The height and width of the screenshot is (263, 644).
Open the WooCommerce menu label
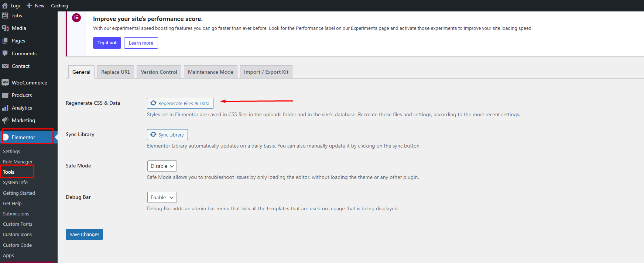[30, 83]
